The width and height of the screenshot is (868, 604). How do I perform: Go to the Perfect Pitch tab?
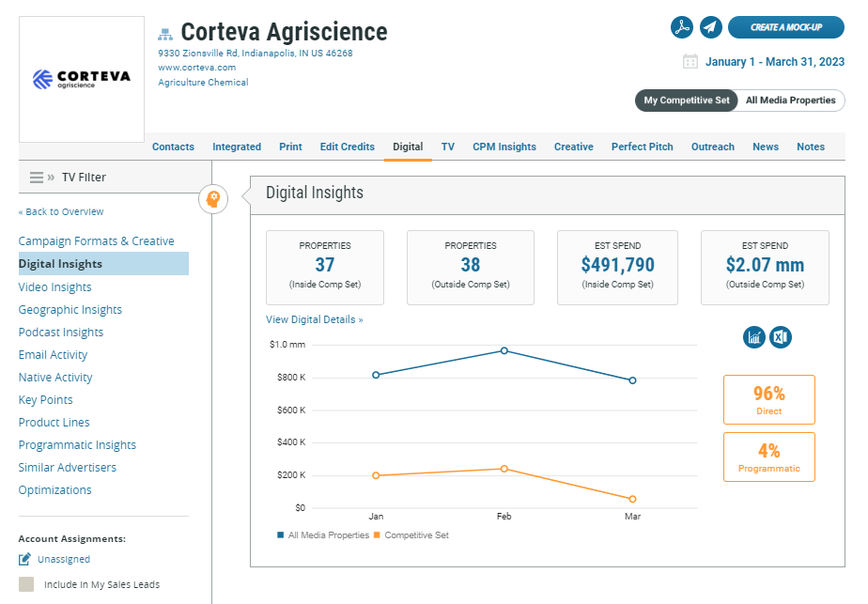coord(643,147)
